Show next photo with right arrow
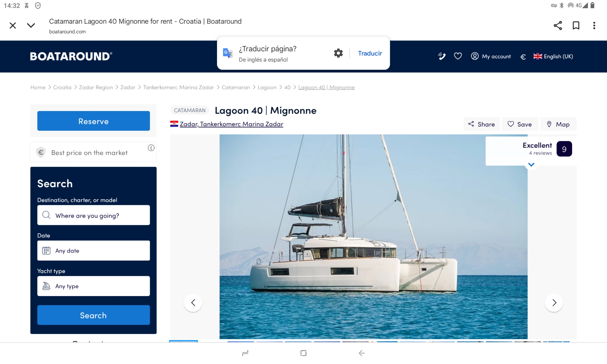 [554, 303]
